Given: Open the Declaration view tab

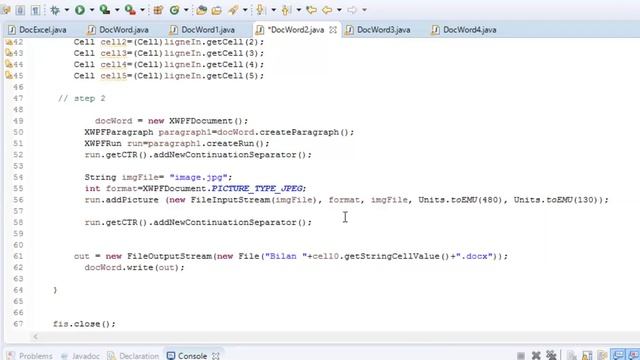Looking at the screenshot, I should [133, 356].
